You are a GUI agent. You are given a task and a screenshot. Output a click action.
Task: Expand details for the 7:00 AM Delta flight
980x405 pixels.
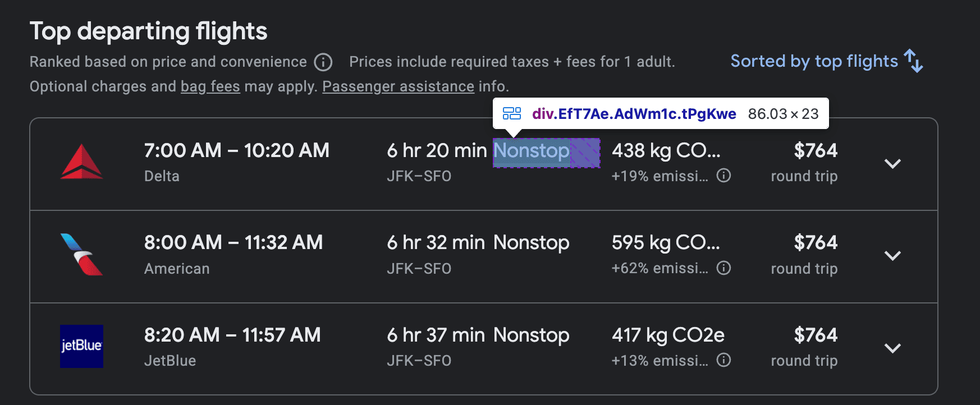(893, 164)
